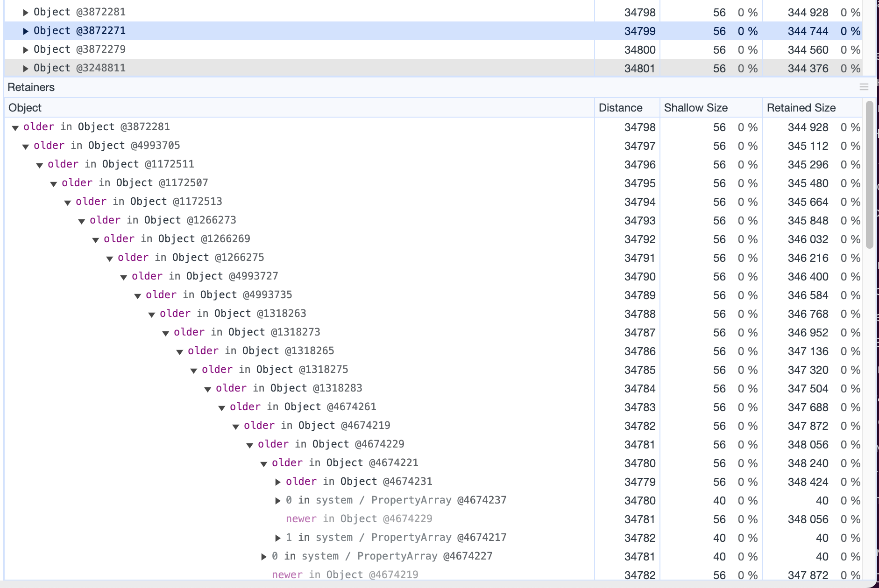Sort retainers by Object column header
The image size is (879, 588).
(x=299, y=108)
